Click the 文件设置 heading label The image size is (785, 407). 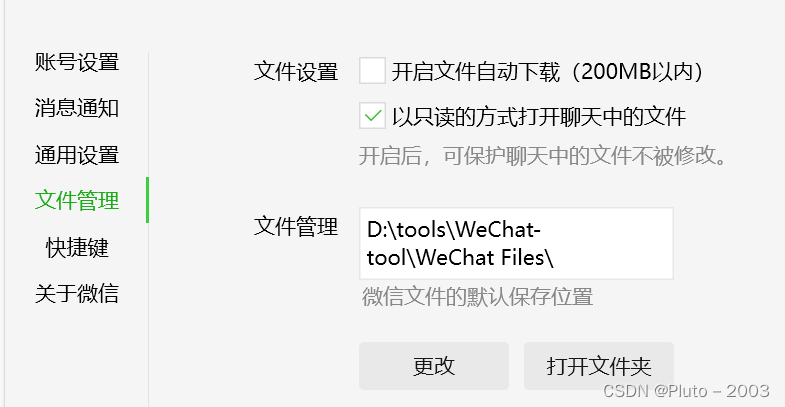[296, 71]
